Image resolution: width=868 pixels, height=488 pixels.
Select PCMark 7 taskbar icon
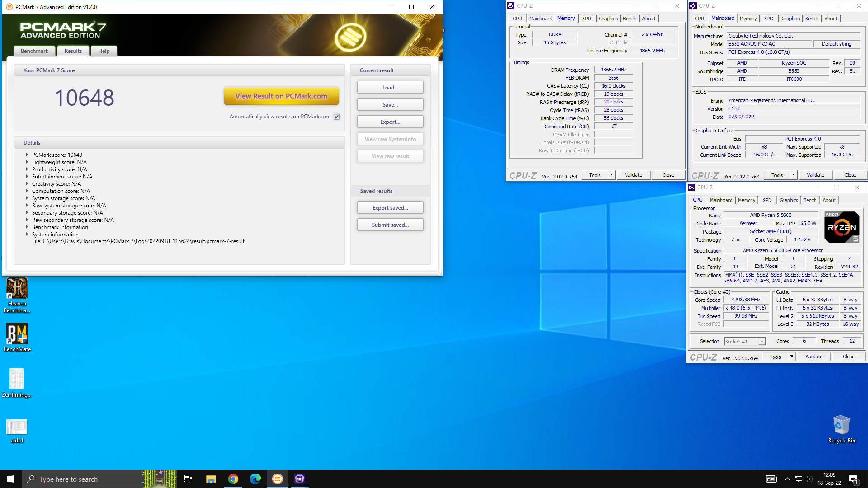click(278, 479)
